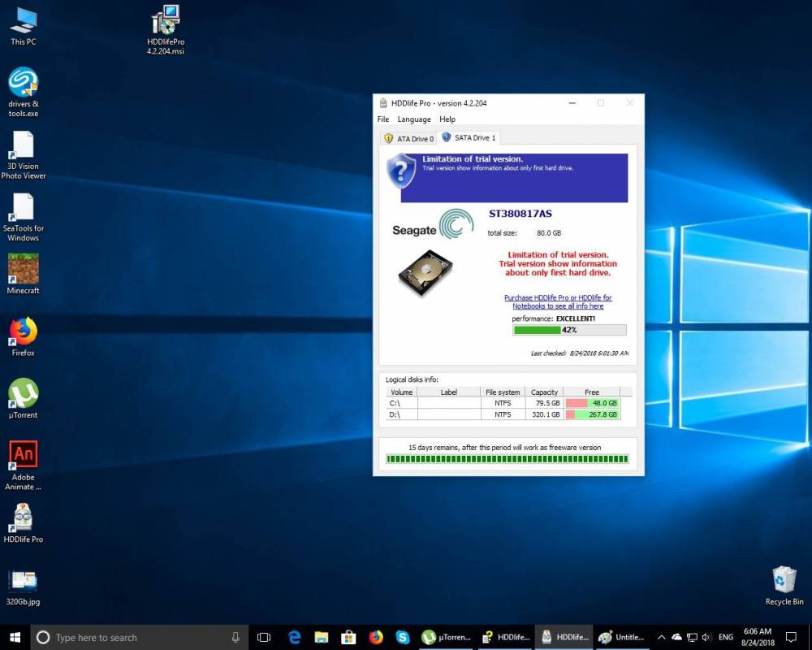Open the Help menu

click(447, 119)
